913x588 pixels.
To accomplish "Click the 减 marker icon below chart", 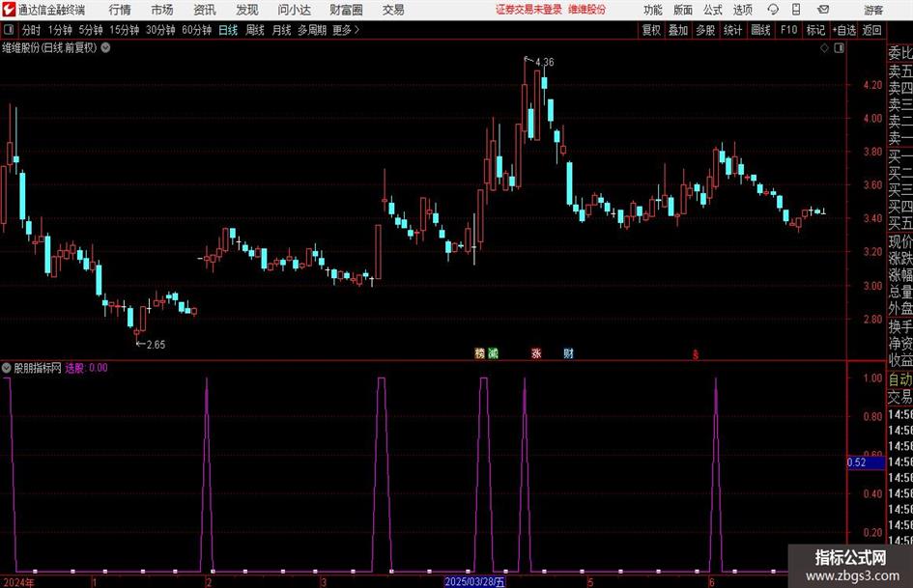I will [x=493, y=352].
